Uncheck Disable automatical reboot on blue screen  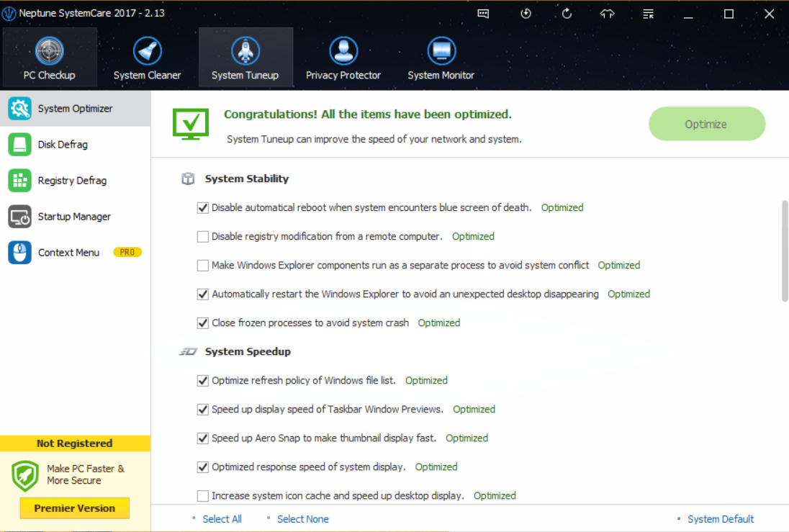pyautogui.click(x=203, y=208)
